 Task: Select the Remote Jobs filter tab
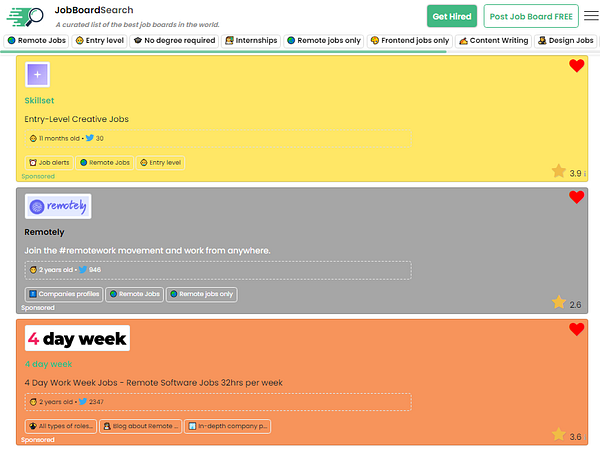point(36,41)
